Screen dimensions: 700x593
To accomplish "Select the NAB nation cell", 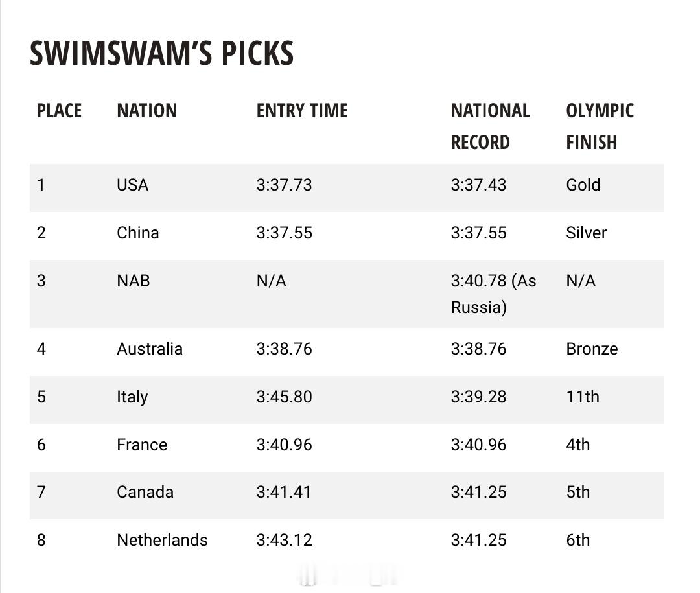I will coord(134,281).
